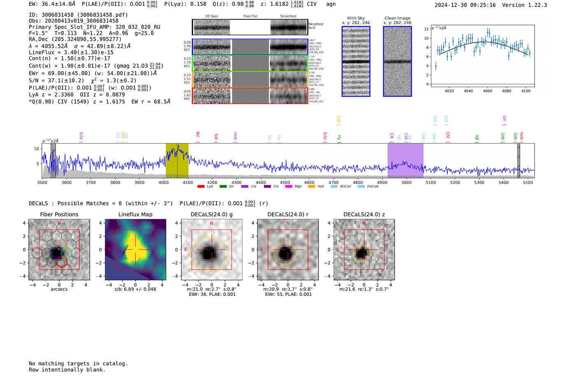This screenshot has height=392, width=576.
Task: Click the 'ID: 3006831458 (3006831458.pdf)' line
Action: point(78,15)
